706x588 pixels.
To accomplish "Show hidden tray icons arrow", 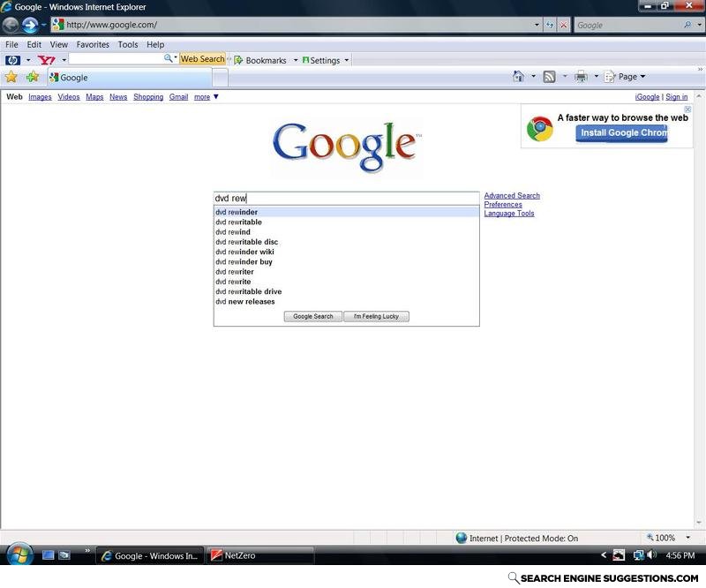I will [604, 555].
